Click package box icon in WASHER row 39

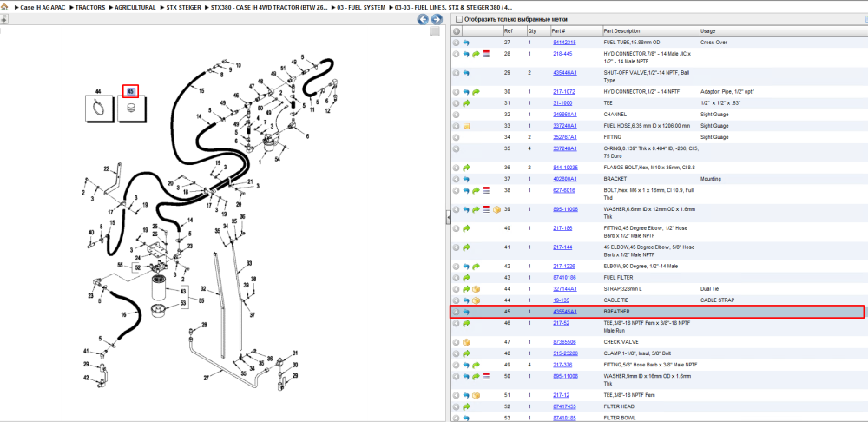[496, 209]
